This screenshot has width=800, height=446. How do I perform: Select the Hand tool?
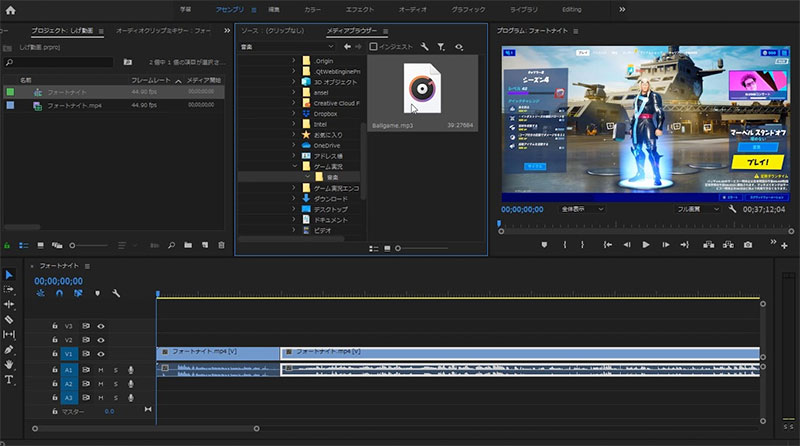click(x=9, y=365)
